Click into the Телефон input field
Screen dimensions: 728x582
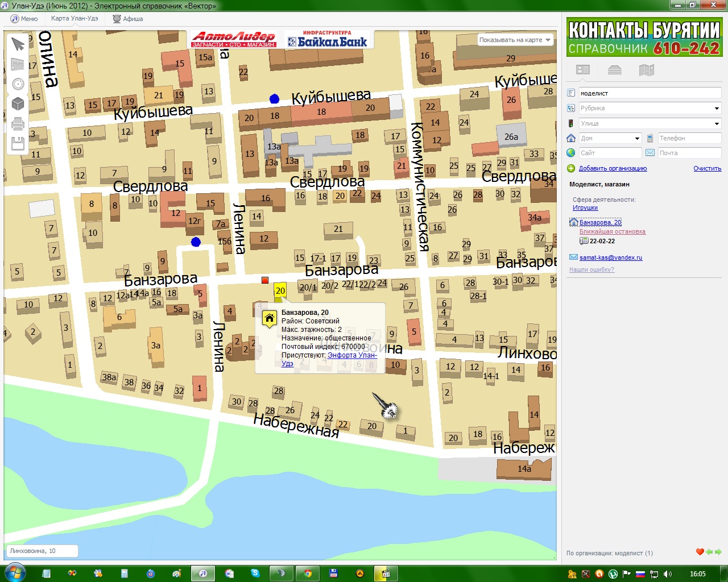tap(688, 138)
